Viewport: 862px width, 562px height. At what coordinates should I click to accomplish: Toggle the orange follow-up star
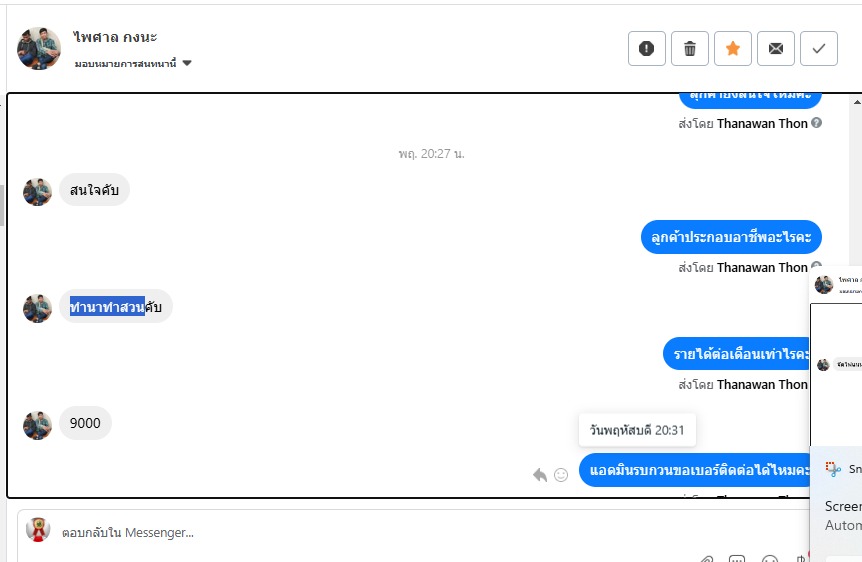point(732,48)
